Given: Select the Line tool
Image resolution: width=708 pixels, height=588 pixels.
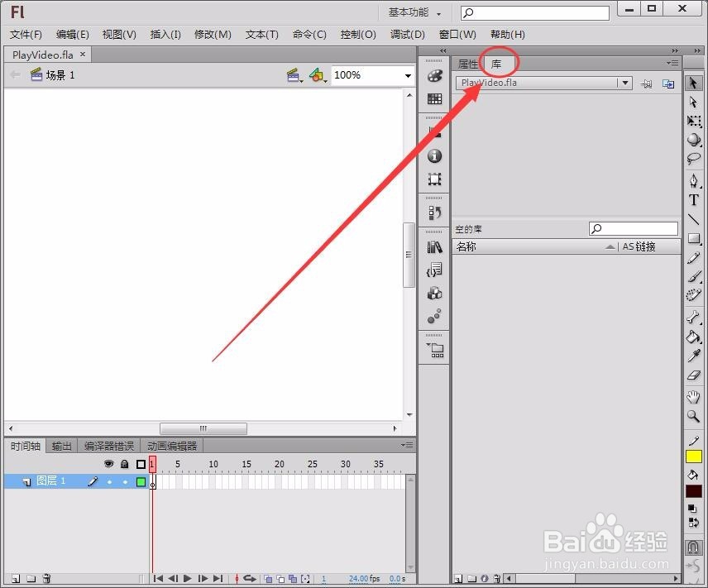Looking at the screenshot, I should pyautogui.click(x=694, y=219).
